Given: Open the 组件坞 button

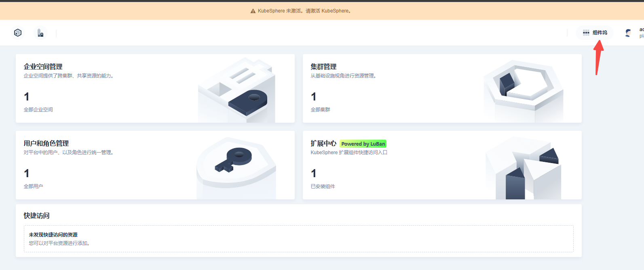Looking at the screenshot, I should [x=595, y=33].
